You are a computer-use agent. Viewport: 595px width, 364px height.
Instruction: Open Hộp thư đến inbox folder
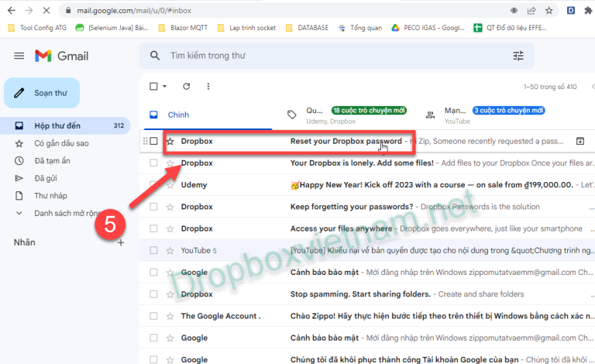65,125
